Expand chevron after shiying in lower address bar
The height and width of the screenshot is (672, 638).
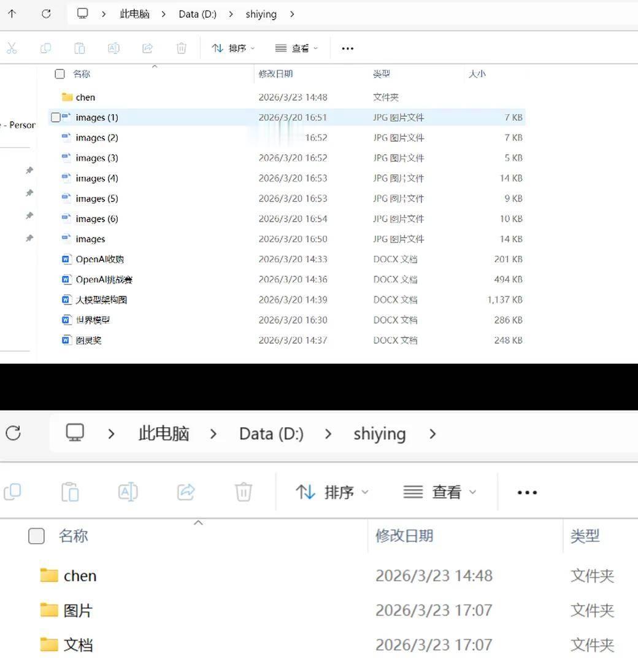(432, 434)
